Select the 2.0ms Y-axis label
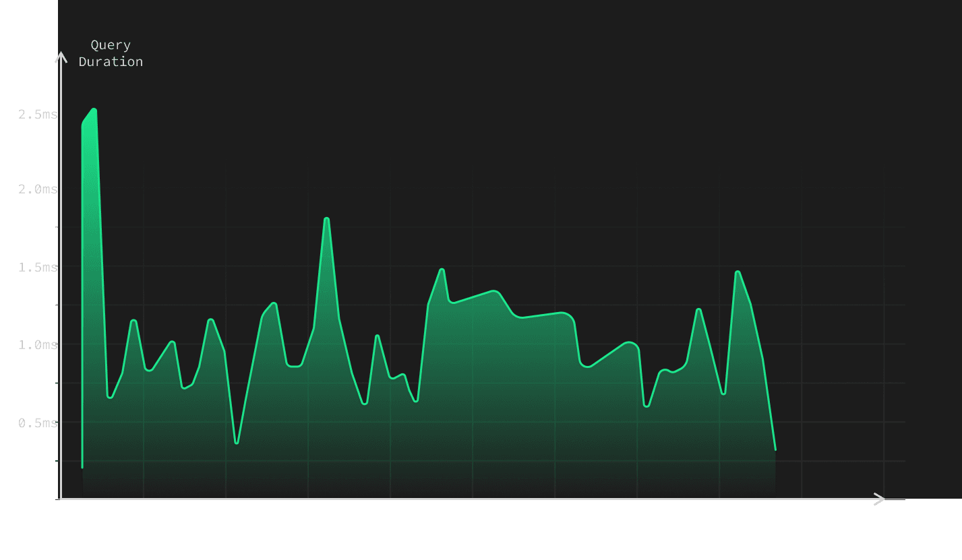The height and width of the screenshot is (560, 962). [38, 189]
